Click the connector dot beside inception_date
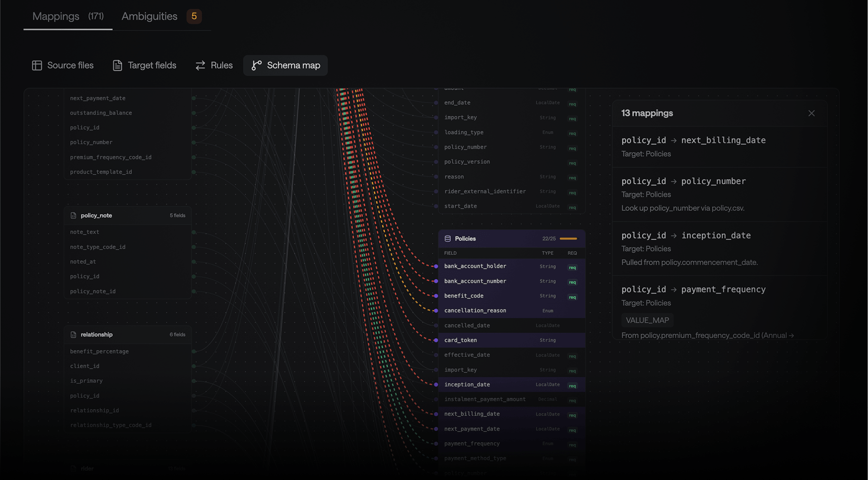The width and height of the screenshot is (868, 480). [x=436, y=385]
